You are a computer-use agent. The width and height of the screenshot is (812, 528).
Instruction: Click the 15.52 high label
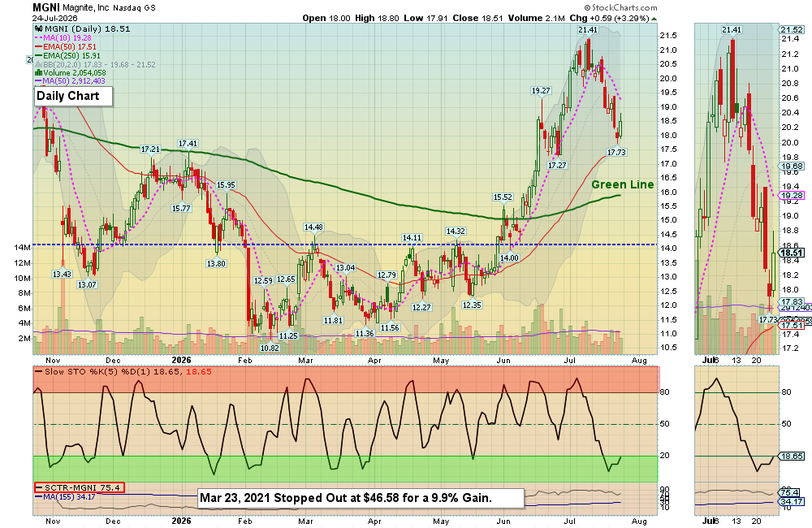tap(503, 197)
